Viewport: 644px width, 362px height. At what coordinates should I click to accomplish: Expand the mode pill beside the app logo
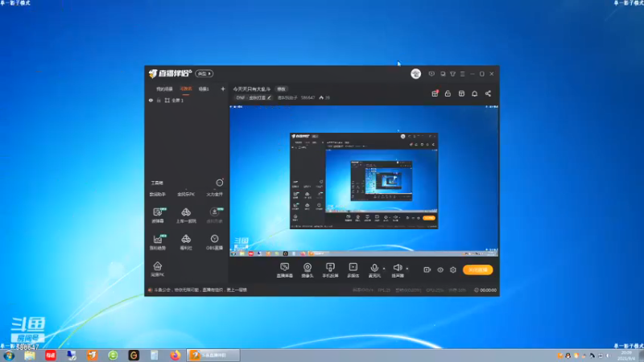[x=204, y=73]
